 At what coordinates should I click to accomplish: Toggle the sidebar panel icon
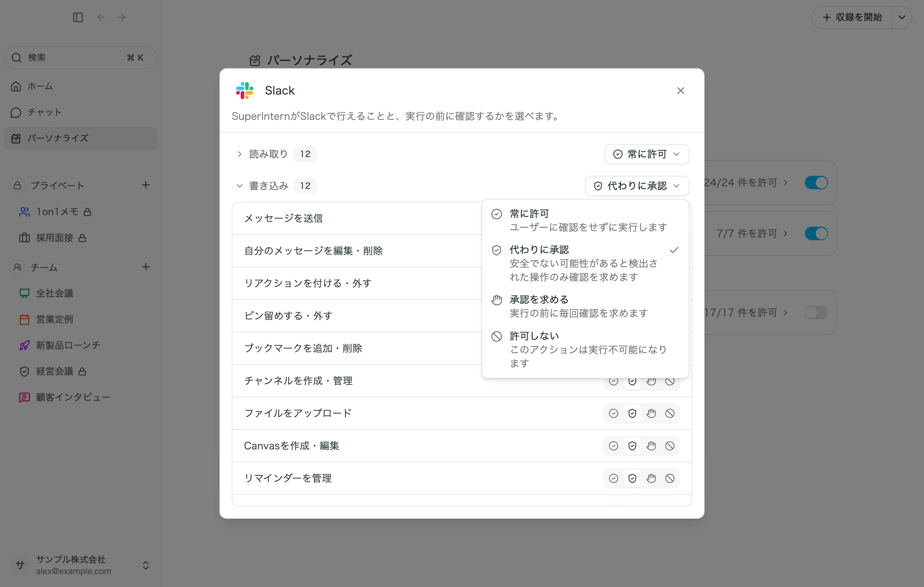(x=78, y=17)
